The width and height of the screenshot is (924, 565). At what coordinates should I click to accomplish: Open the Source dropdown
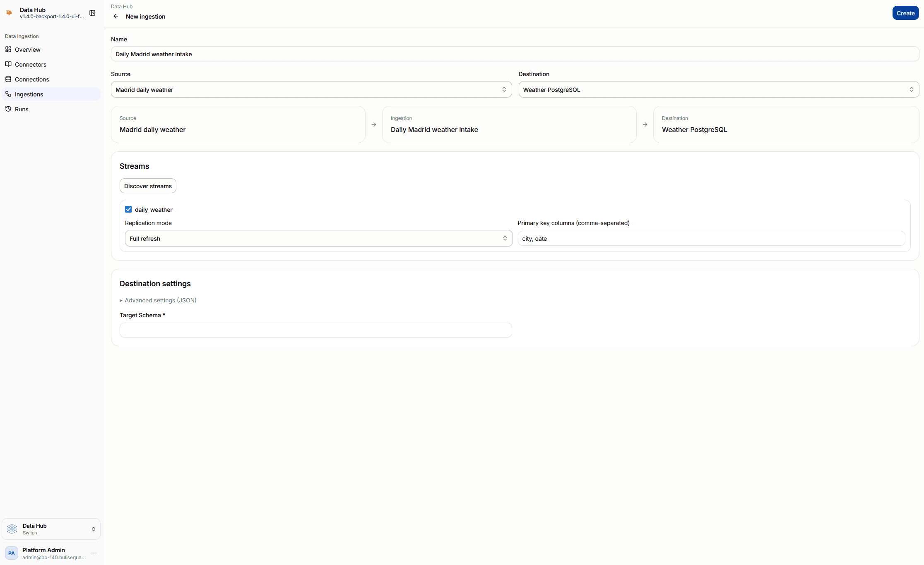click(x=311, y=89)
